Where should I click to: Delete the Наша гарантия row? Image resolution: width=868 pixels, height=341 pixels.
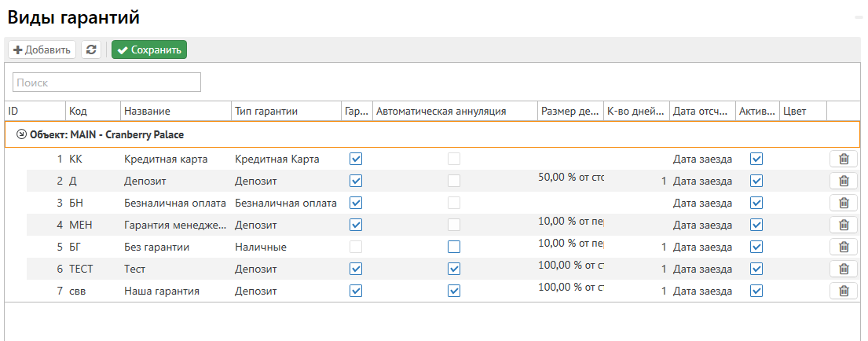tap(844, 291)
